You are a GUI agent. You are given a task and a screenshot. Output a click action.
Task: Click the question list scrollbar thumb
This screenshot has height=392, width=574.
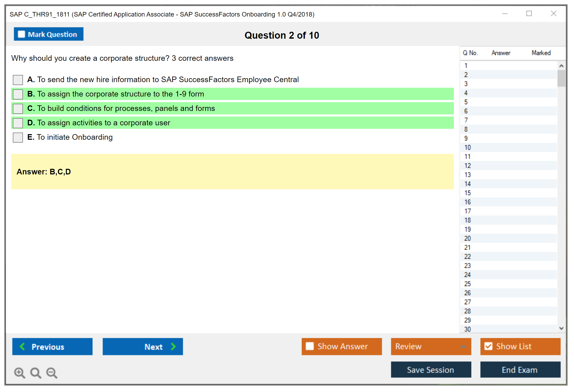(x=561, y=78)
